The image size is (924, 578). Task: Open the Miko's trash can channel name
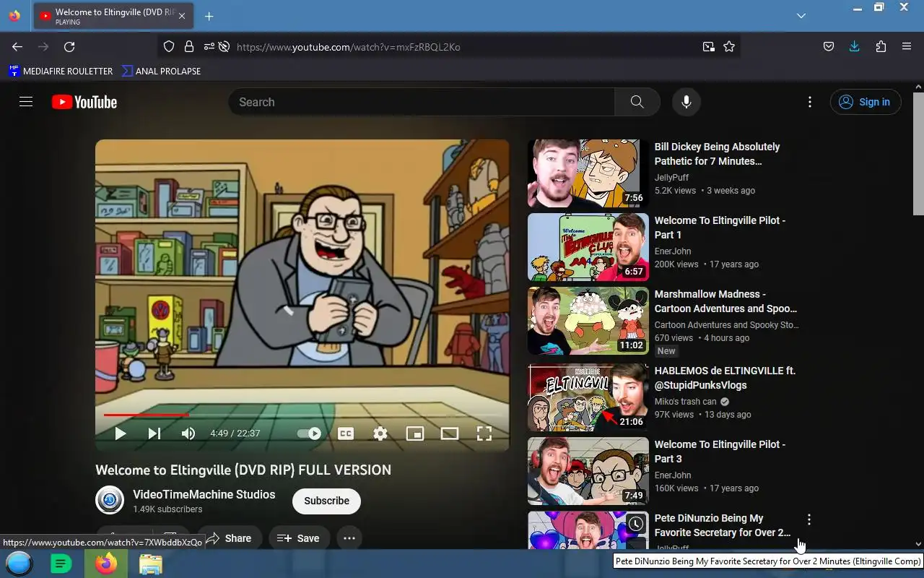[685, 402]
